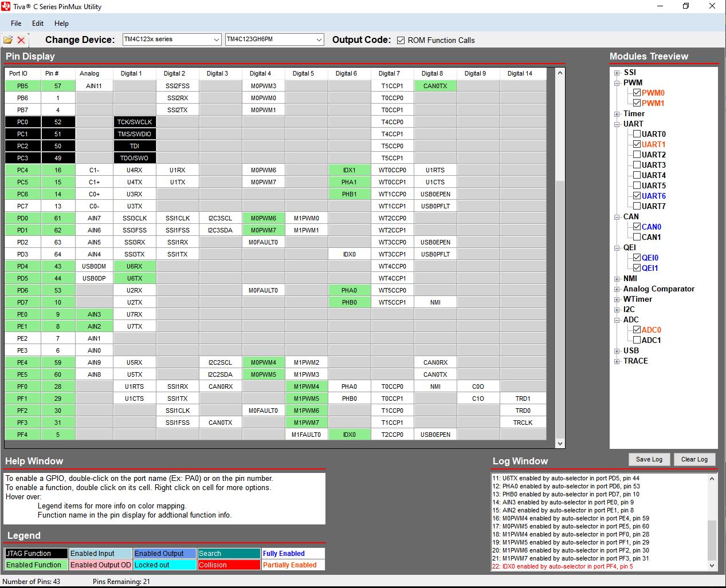The image size is (726, 588).
Task: Collapse the QEI tree node
Action: click(617, 248)
